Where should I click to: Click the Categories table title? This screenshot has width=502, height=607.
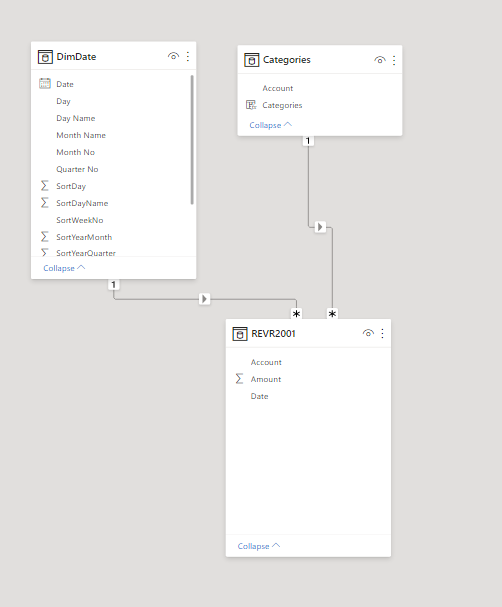pos(287,60)
